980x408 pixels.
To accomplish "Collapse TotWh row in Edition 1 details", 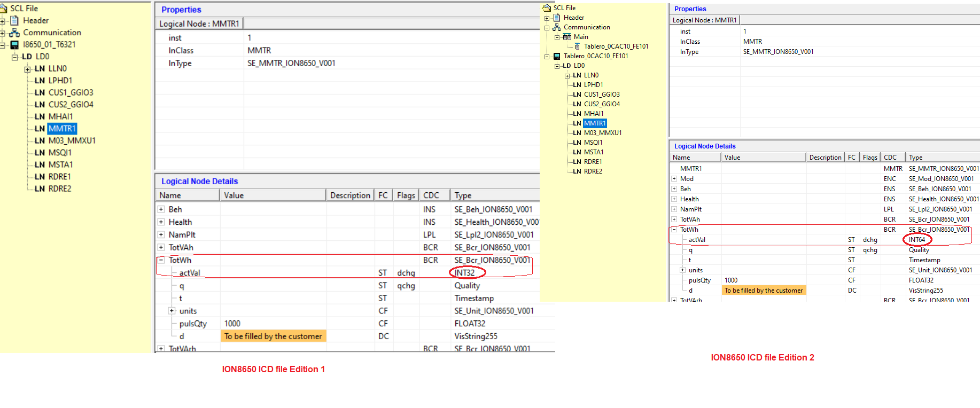I will [x=161, y=260].
